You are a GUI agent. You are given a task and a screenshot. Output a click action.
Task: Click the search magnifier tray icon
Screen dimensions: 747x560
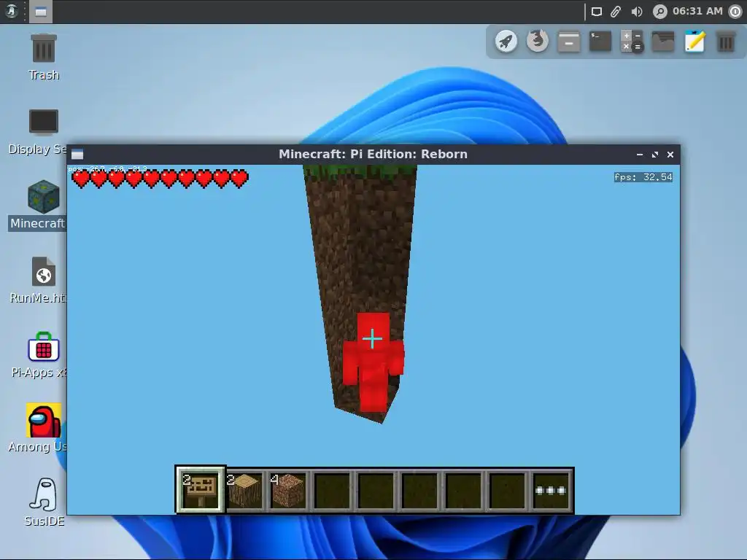659,12
